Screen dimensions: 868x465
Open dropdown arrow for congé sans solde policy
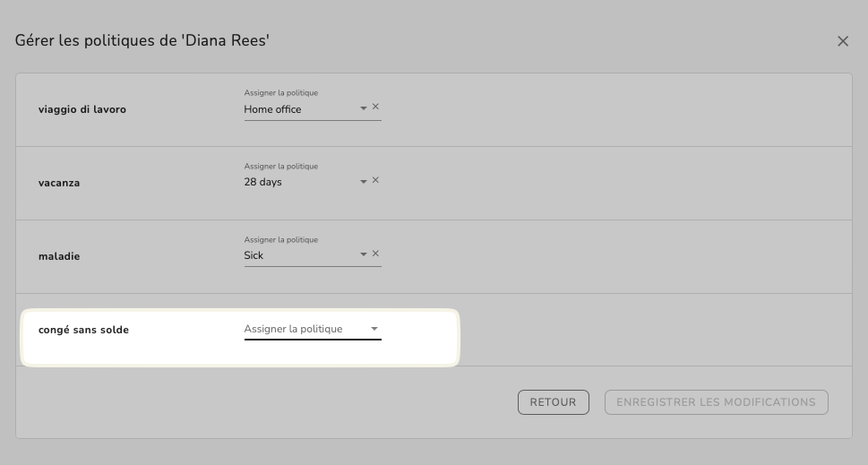(374, 329)
